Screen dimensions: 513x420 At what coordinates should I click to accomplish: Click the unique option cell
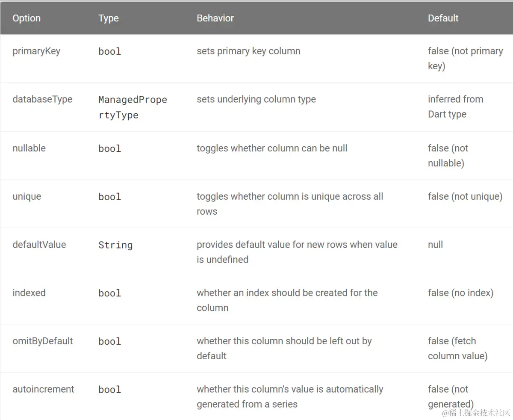pos(27,197)
